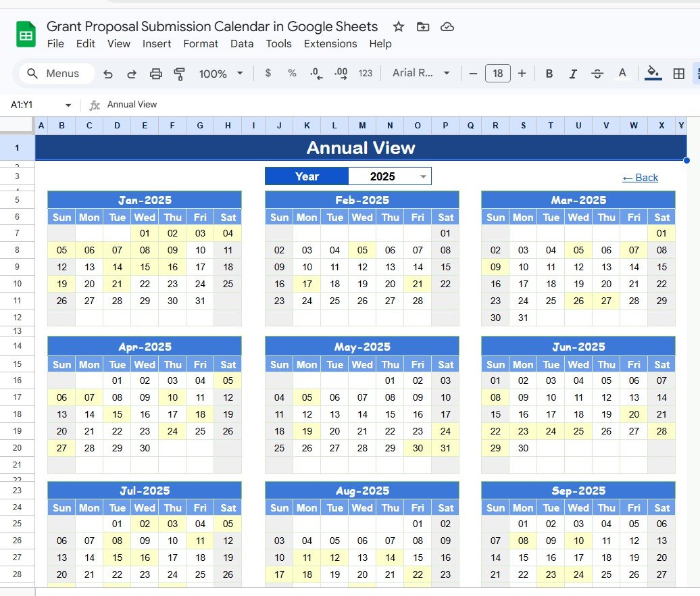
Task: Toggle italic formatting
Action: pos(573,74)
